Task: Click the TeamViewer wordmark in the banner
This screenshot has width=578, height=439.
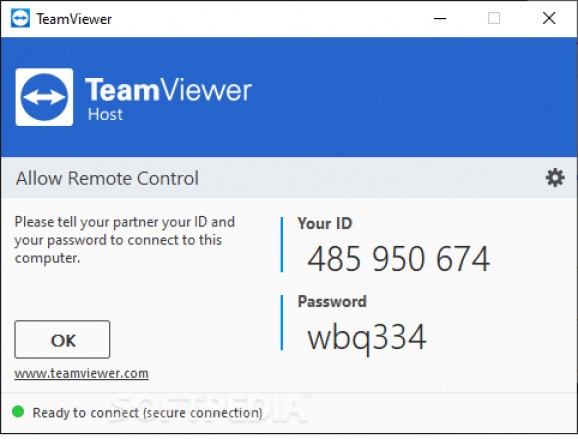Action: 168,90
